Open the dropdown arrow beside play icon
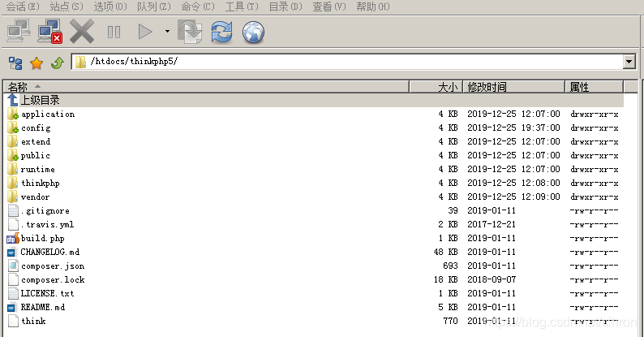The height and width of the screenshot is (337, 644). click(x=167, y=31)
